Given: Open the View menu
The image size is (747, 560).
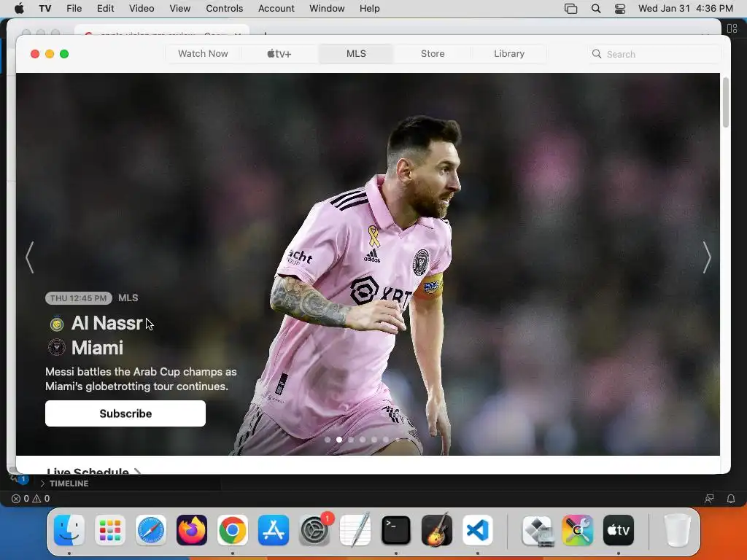Looking at the screenshot, I should (180, 9).
